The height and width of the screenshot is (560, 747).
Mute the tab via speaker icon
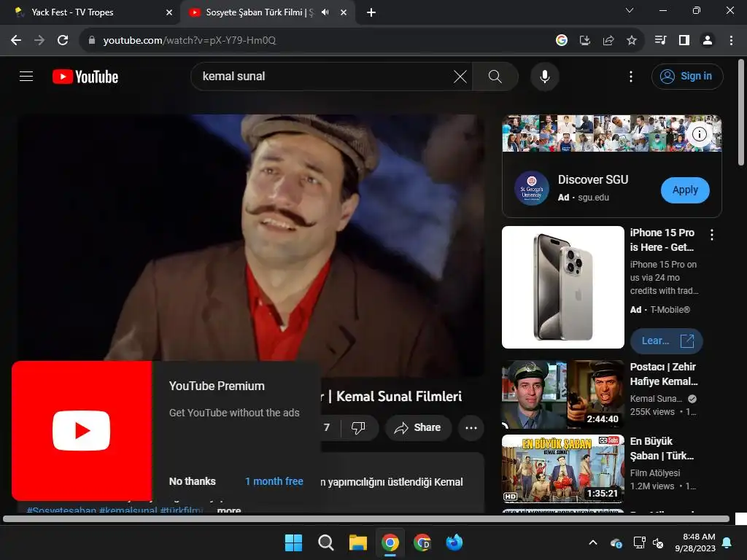pyautogui.click(x=325, y=12)
